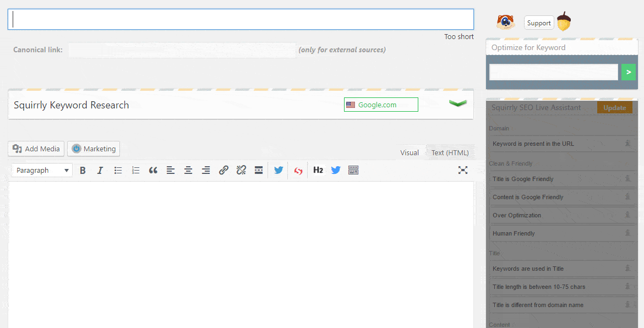Screen dimensions: 644x328
Task: Click the acorn icon beside Support
Action: 564,22
